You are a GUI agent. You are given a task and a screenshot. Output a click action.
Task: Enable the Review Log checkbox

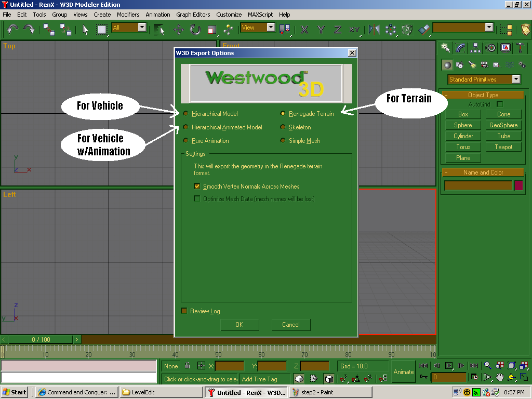pyautogui.click(x=184, y=311)
